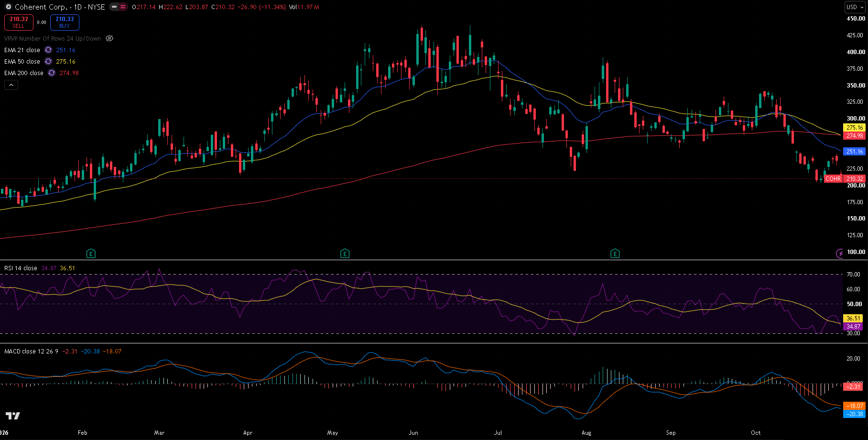
Task: Click the refresh icon next to EMA 21 close
Action: (48, 50)
